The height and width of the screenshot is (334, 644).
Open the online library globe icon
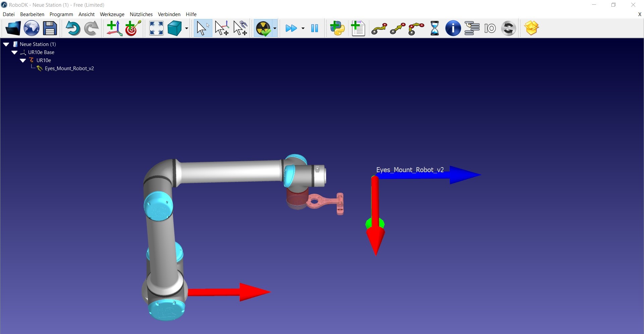pyautogui.click(x=32, y=28)
